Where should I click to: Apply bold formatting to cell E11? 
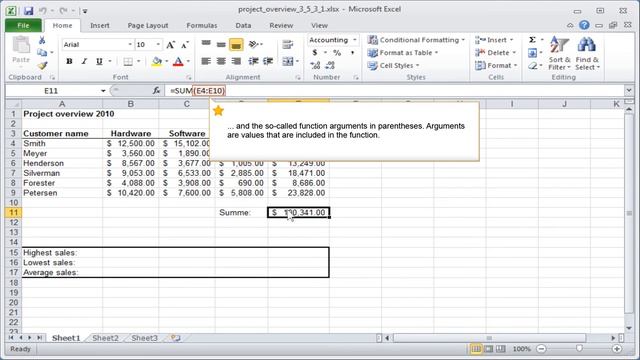69,61
